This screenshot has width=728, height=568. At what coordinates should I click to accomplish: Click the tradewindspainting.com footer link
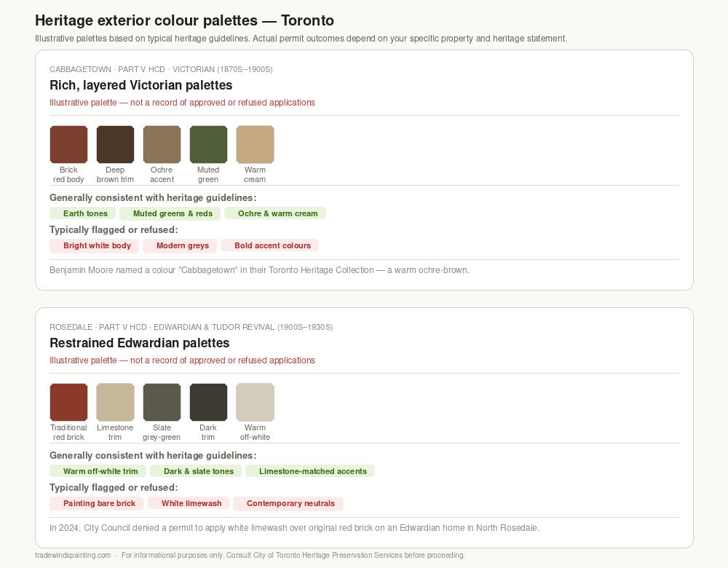pyautogui.click(x=73, y=555)
